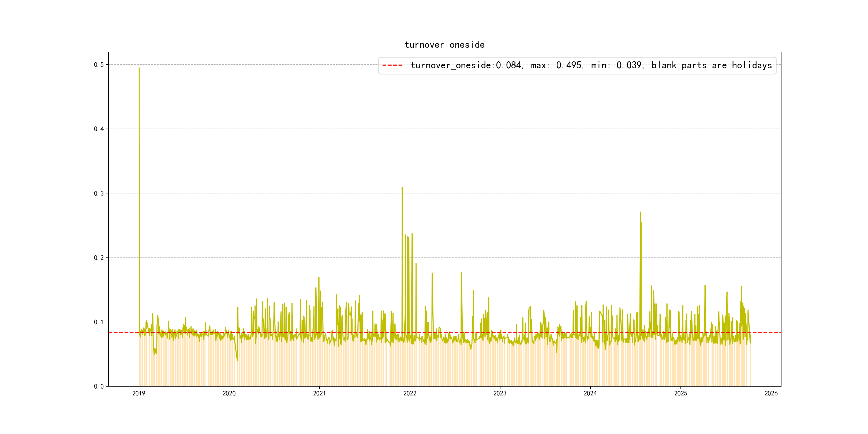Click the 2022 x-axis tick label
Viewport: 868px width, 434px height.
click(x=410, y=393)
